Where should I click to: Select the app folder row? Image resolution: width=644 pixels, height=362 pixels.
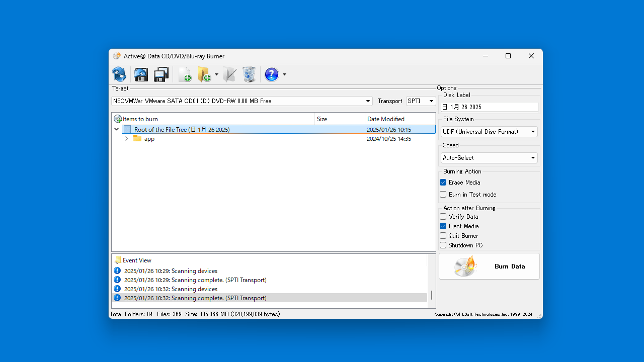coord(273,139)
